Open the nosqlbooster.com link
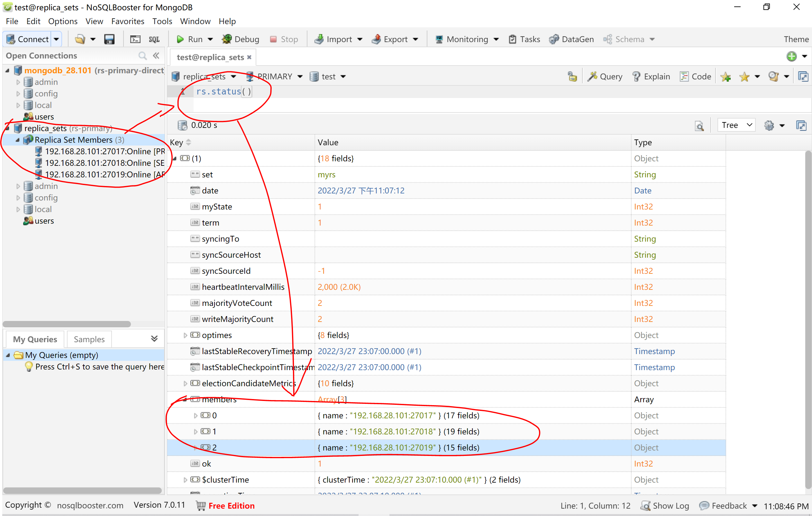This screenshot has height=516, width=812. tap(90, 506)
